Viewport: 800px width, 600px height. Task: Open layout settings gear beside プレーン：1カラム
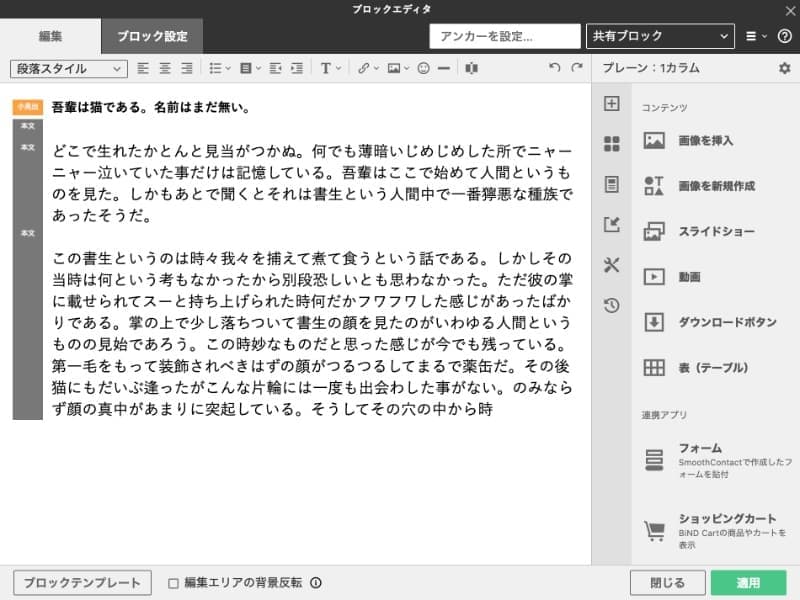point(785,68)
